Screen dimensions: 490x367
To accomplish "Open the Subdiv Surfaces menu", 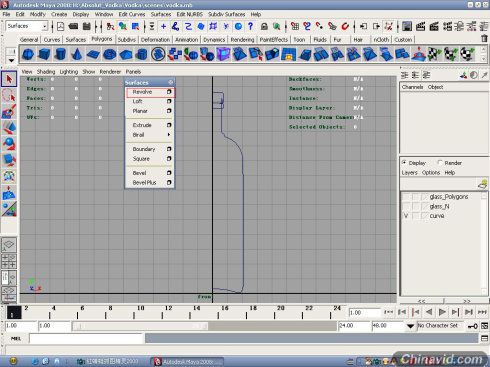I will [x=227, y=14].
